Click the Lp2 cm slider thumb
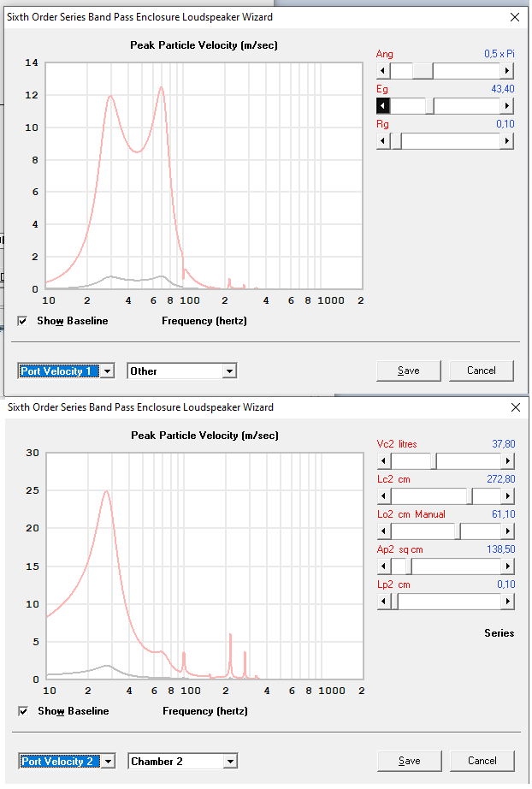This screenshot has height=789, width=532. coord(395,602)
